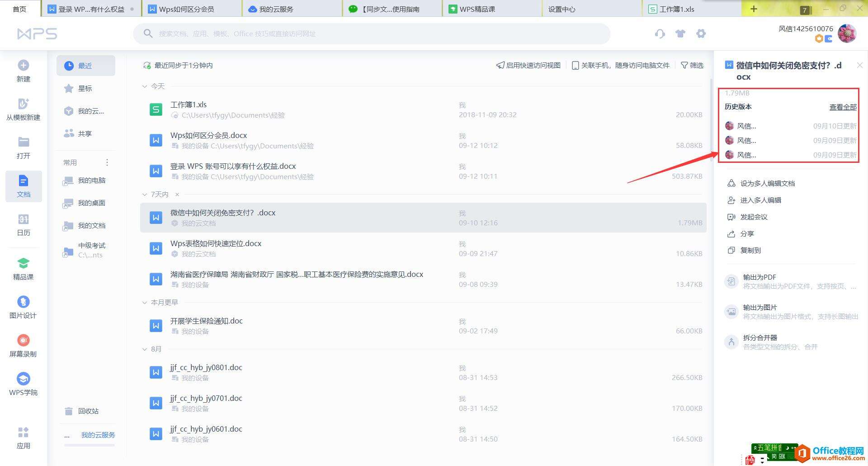Click the 我的云服务 link at bottom

point(98,435)
